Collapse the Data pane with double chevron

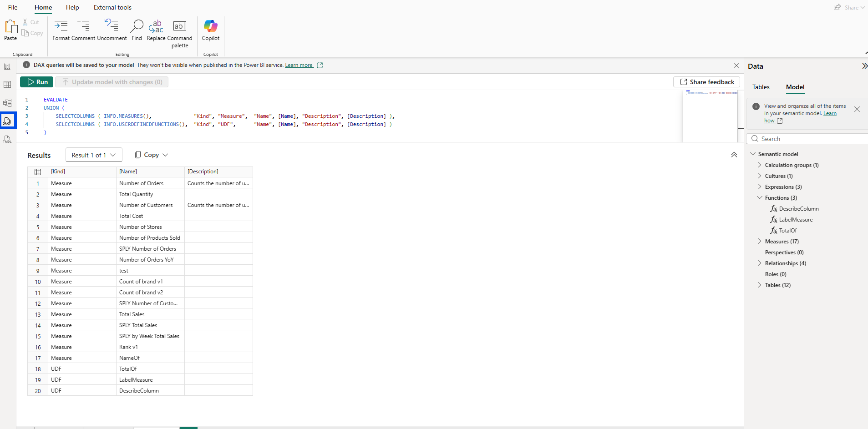pos(864,66)
